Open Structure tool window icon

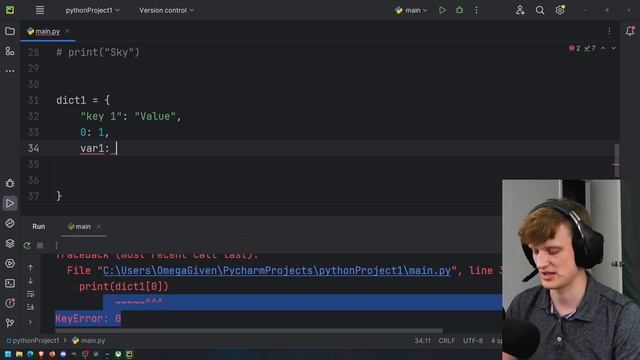click(10, 51)
